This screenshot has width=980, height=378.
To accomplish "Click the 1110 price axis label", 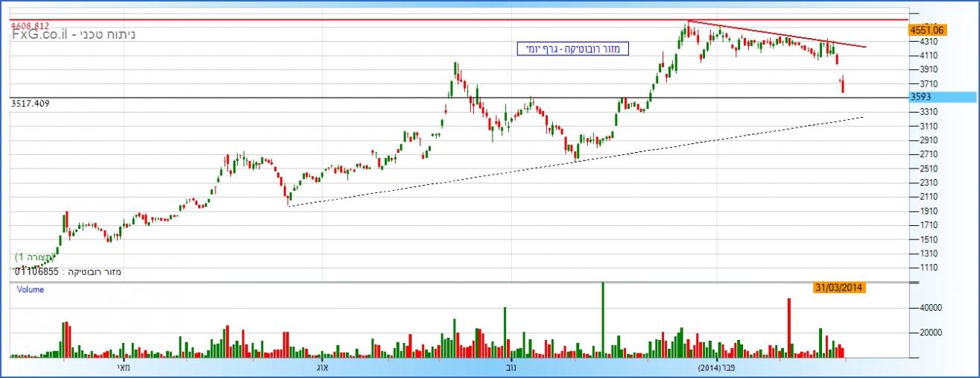I will click(x=929, y=268).
